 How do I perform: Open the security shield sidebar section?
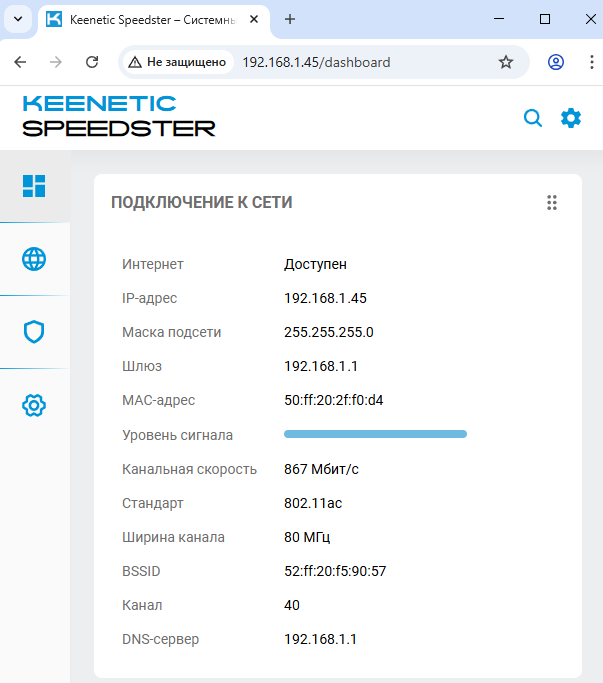pos(34,332)
